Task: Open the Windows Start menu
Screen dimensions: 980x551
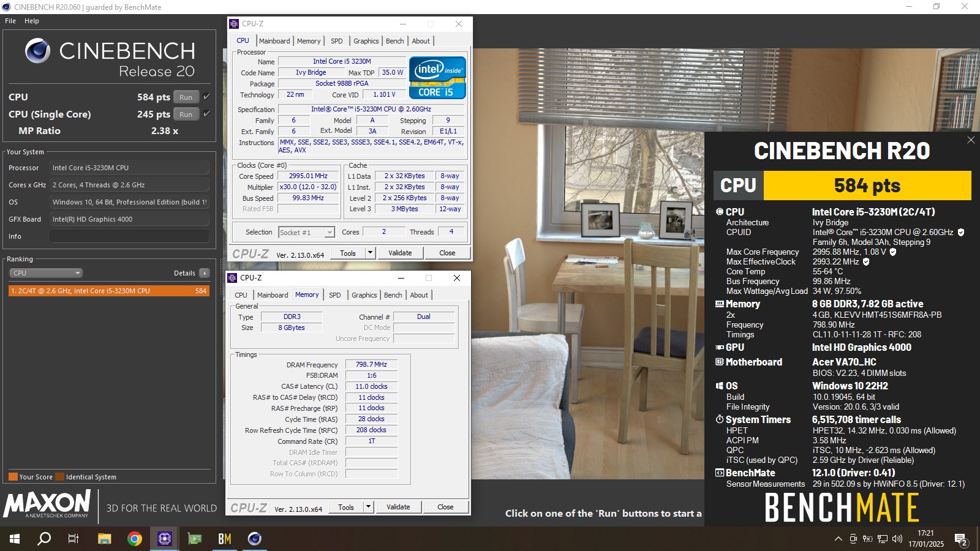Action: tap(15, 539)
